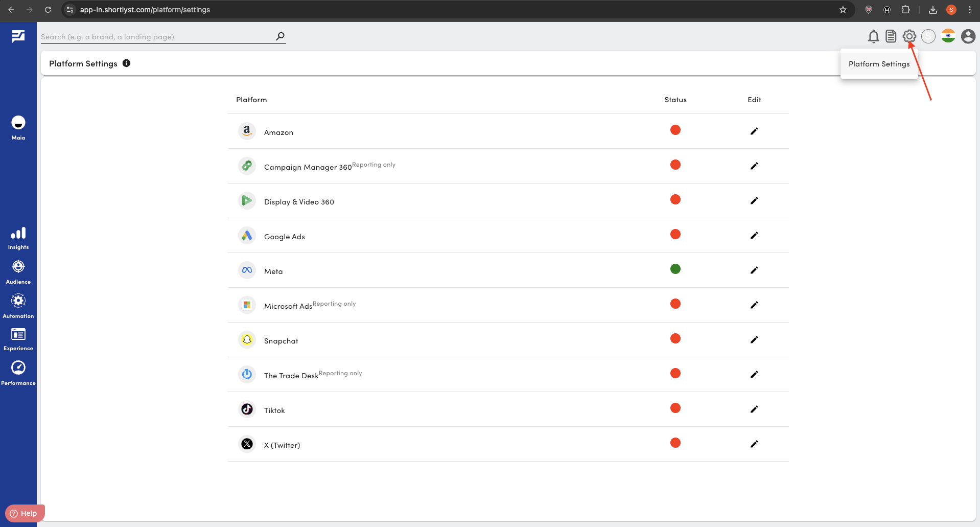The width and height of the screenshot is (980, 527).
Task: Open Audience in the sidebar
Action: tap(18, 272)
